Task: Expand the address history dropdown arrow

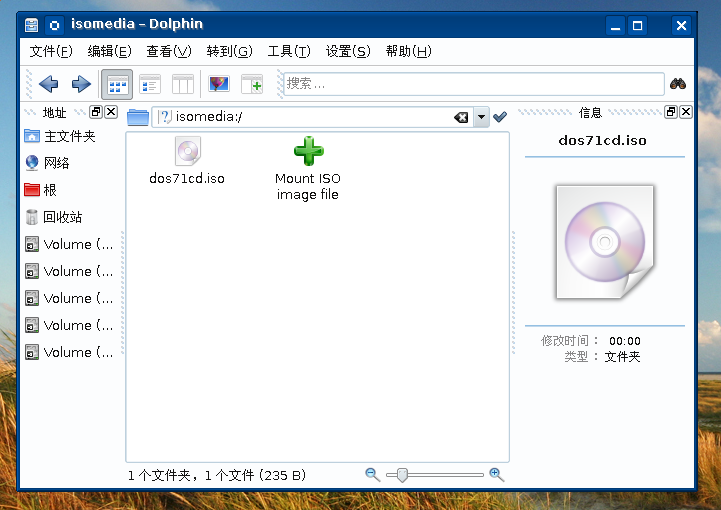Action: 481,117
